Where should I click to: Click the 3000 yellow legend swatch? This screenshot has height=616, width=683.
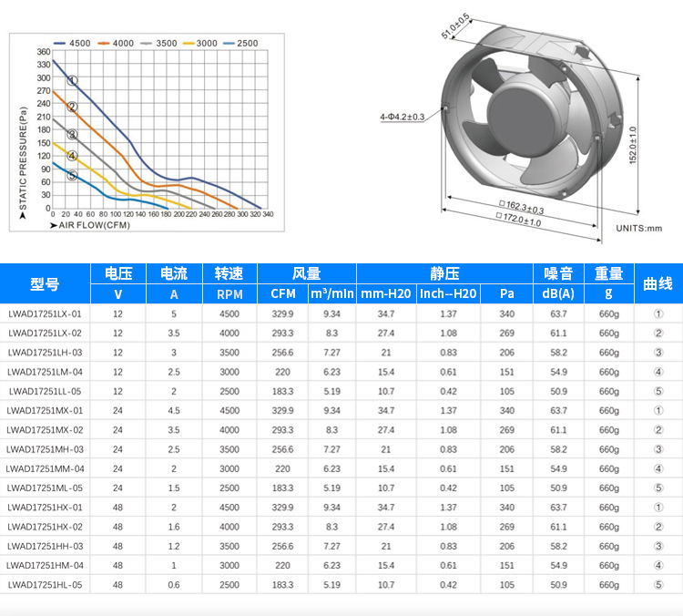click(189, 43)
